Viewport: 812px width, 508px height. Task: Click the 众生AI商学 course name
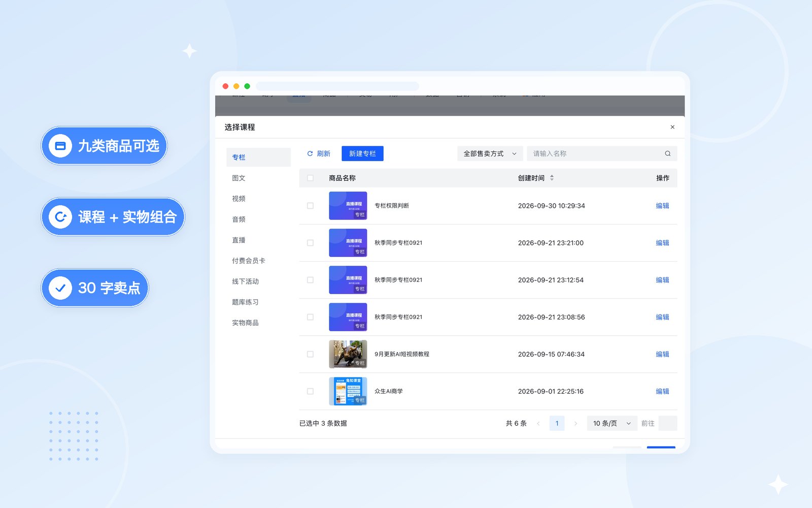point(388,391)
